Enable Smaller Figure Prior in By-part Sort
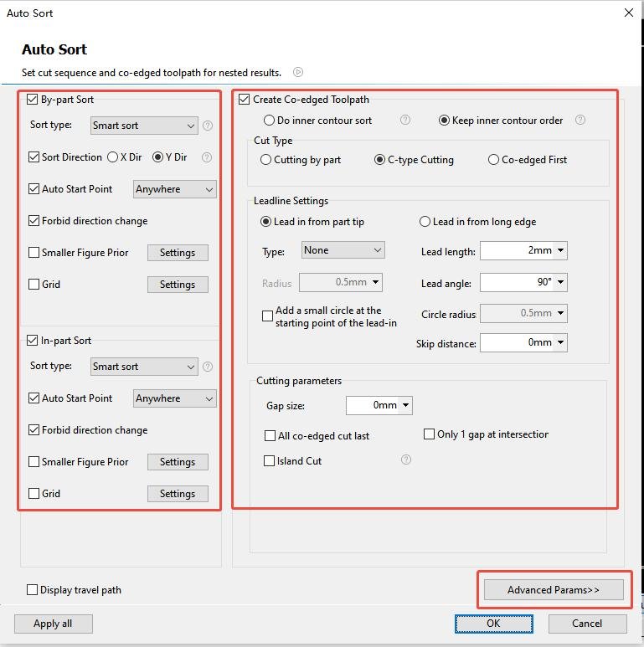 tap(33, 253)
